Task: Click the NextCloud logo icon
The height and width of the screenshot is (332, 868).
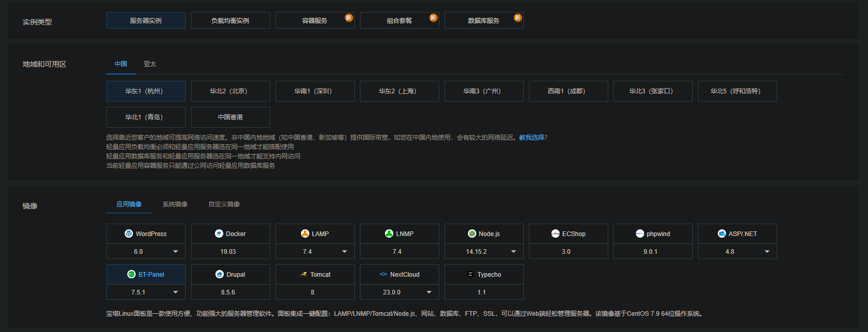Action: (383, 274)
